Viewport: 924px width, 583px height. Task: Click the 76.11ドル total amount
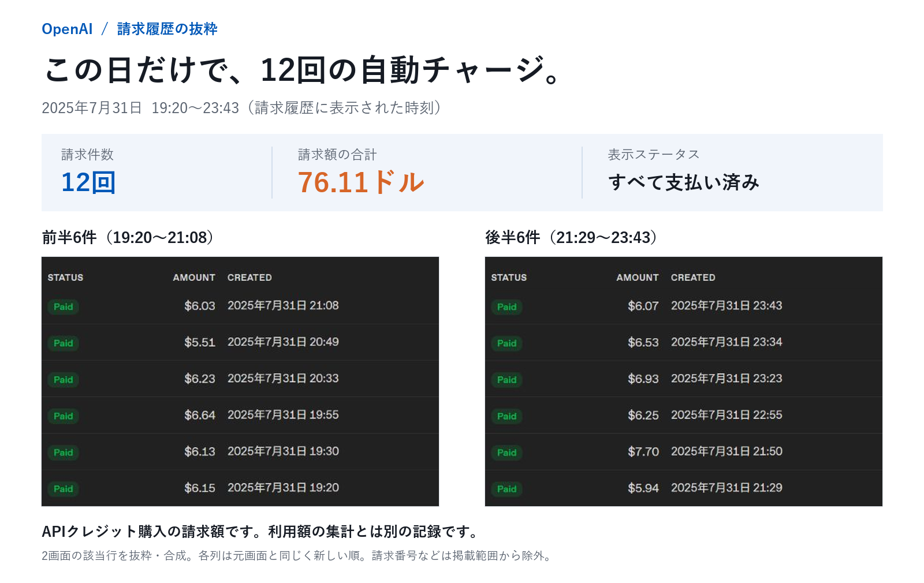click(x=361, y=182)
